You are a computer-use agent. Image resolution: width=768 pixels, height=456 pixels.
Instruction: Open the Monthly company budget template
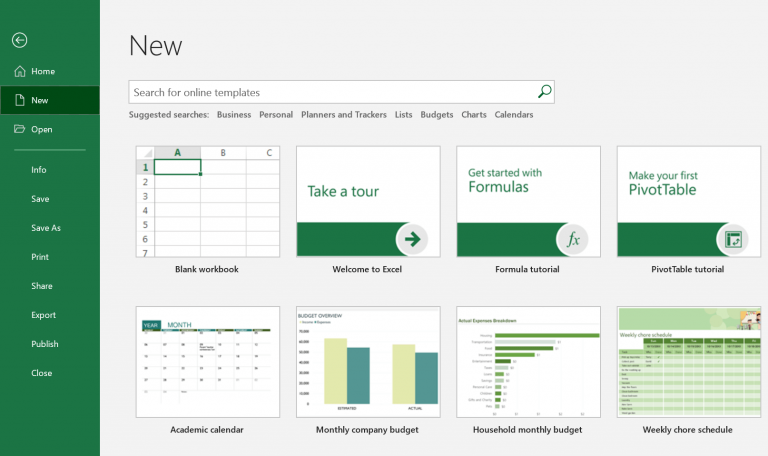(368, 362)
